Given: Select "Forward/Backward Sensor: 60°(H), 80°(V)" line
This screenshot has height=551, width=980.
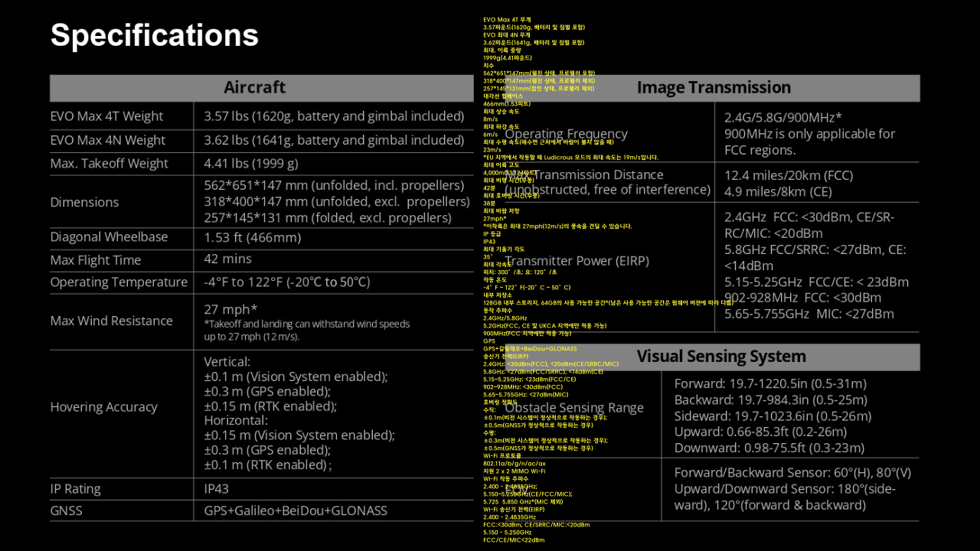Looking at the screenshot, I should coord(792,473).
